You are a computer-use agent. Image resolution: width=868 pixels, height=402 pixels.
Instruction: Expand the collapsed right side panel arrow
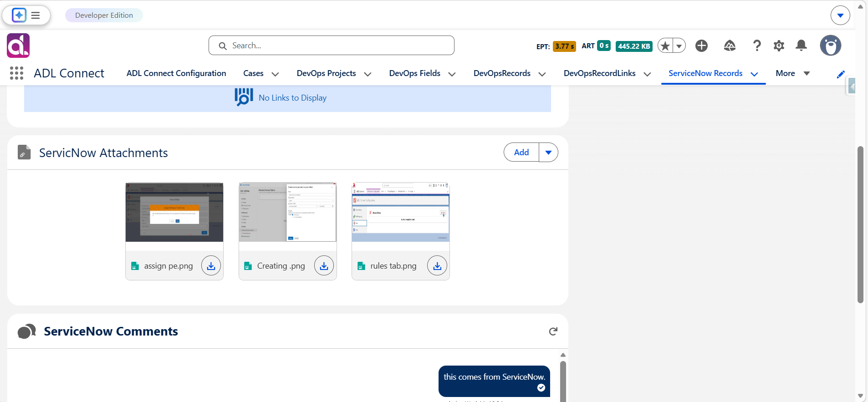coord(851,86)
